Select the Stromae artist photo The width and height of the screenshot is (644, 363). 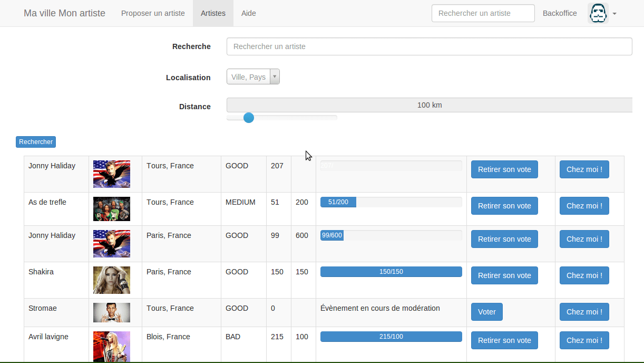click(112, 312)
